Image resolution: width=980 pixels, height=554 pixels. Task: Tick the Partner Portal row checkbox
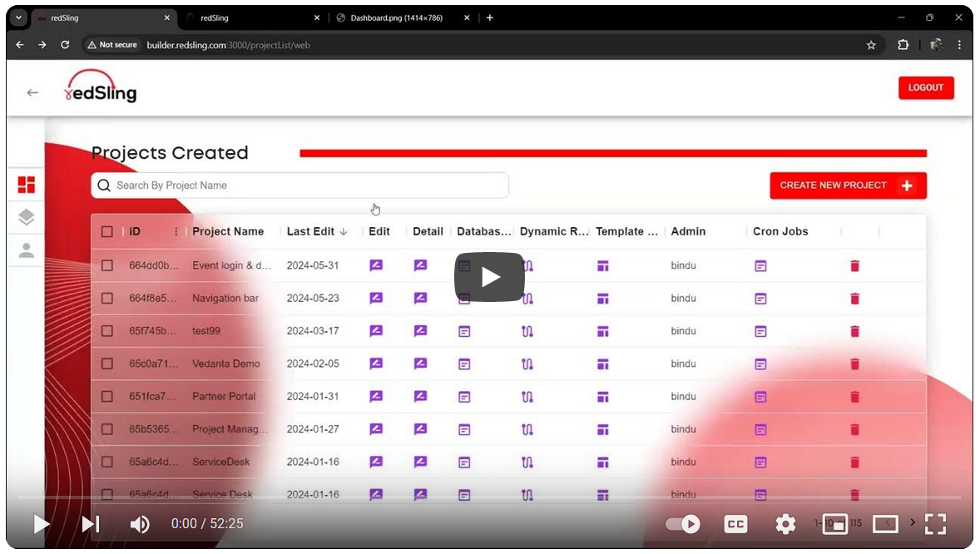[x=106, y=397]
